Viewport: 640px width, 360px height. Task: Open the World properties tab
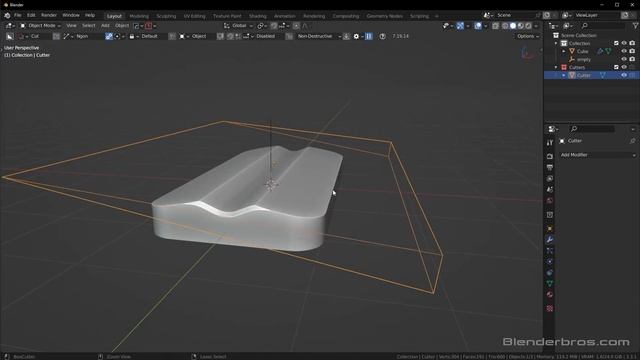coord(550,200)
